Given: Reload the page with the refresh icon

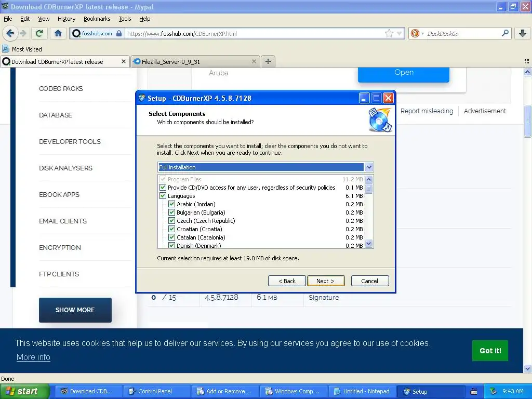Looking at the screenshot, I should [39, 33].
